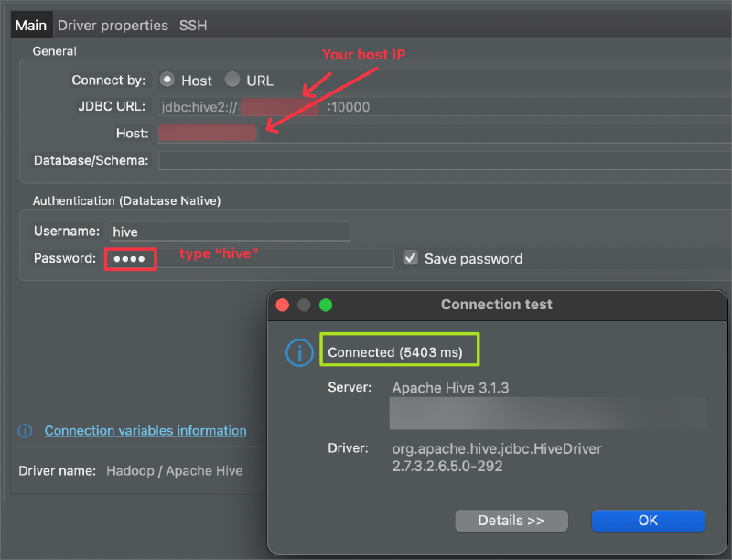Click the green zoom button on dialog
The width and height of the screenshot is (732, 560).
(326, 305)
